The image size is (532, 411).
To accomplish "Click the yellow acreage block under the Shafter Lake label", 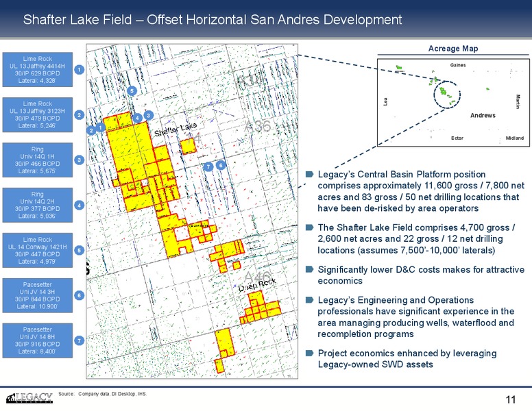I will click(188, 146).
